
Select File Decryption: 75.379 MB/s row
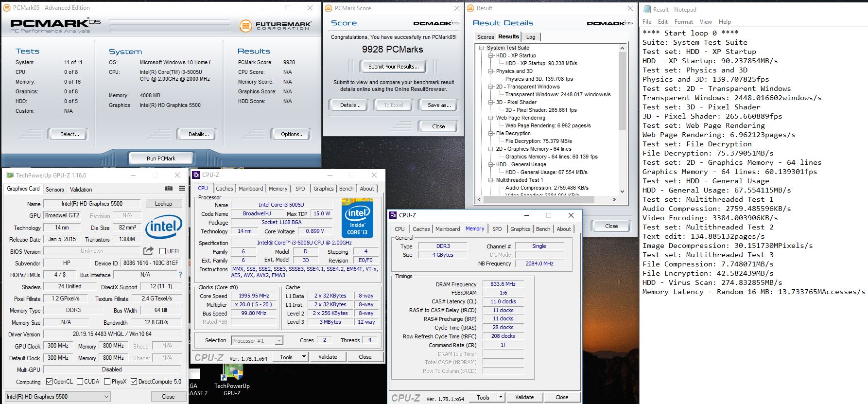tap(538, 141)
